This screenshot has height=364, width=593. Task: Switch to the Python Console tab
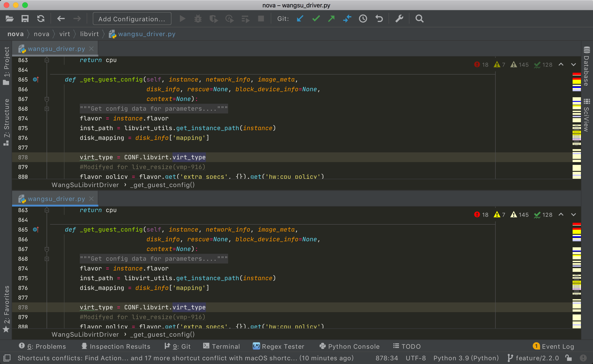[349, 346]
